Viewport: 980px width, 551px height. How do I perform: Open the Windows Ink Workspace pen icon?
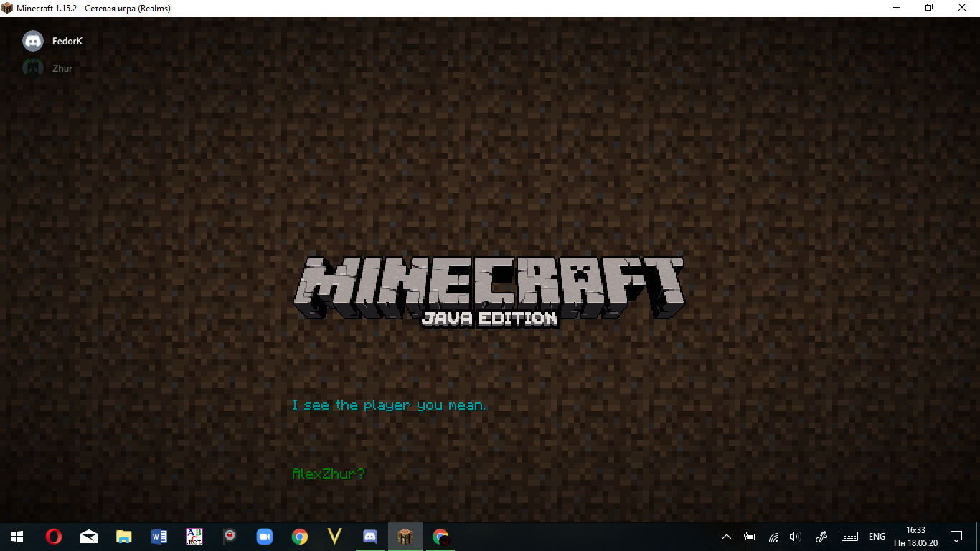[x=822, y=537]
